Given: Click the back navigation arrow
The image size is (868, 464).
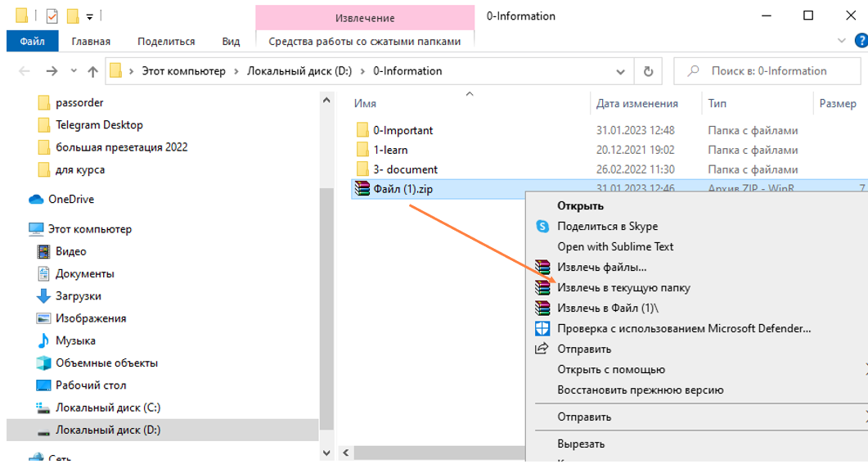Looking at the screenshot, I should tap(25, 71).
